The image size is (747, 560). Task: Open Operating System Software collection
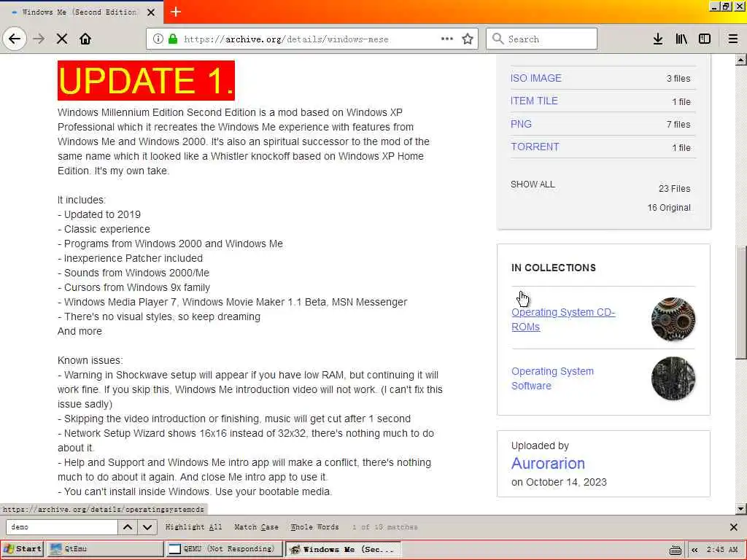click(x=553, y=378)
